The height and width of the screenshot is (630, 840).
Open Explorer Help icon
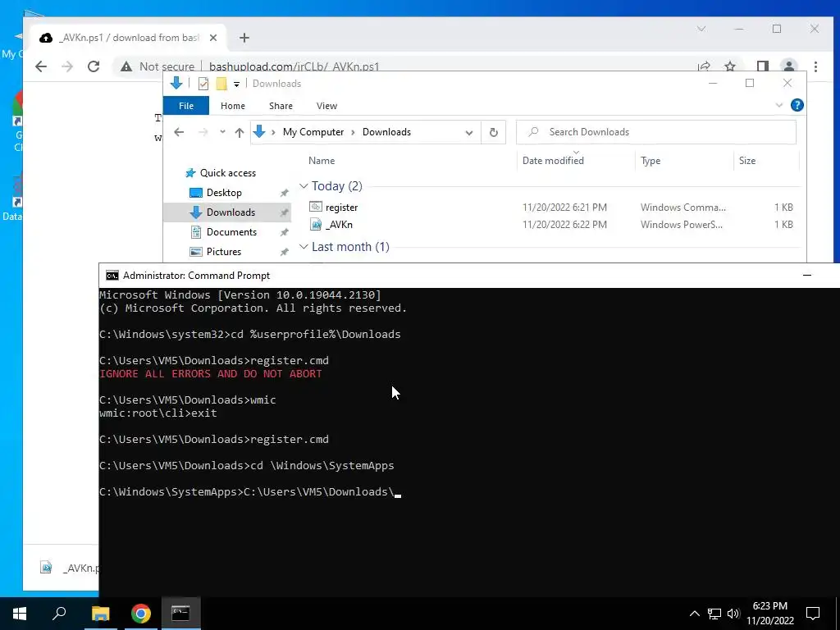(x=797, y=106)
